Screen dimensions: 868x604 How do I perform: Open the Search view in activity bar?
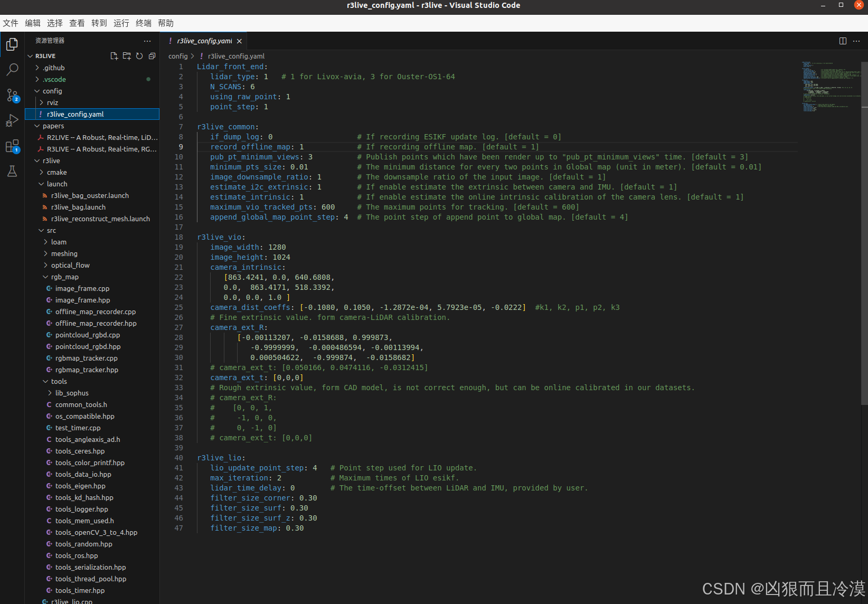pos(12,70)
